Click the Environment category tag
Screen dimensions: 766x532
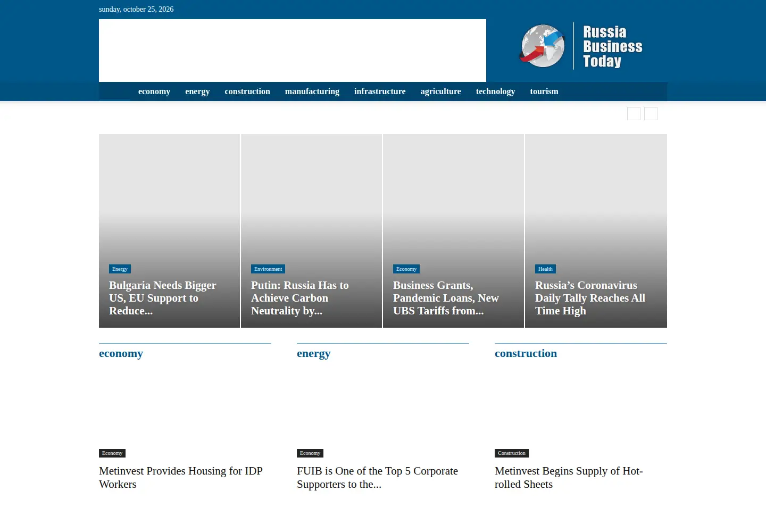pyautogui.click(x=268, y=269)
